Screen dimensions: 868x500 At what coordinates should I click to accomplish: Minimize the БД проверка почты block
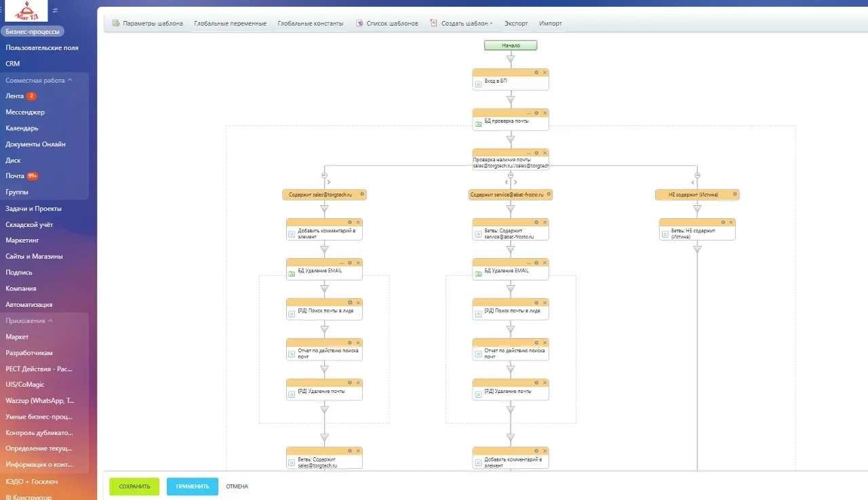(x=529, y=113)
